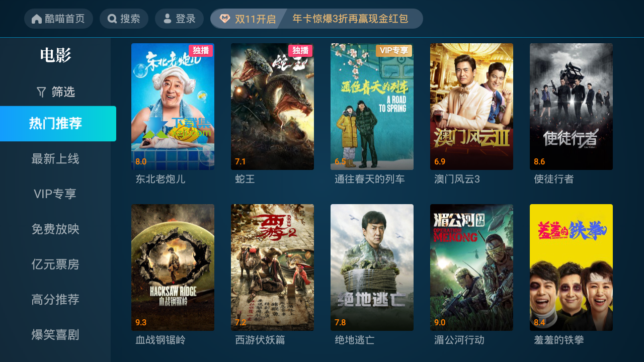The width and height of the screenshot is (644, 362).
Task: Open the 高分推荐 category
Action: 55,300
